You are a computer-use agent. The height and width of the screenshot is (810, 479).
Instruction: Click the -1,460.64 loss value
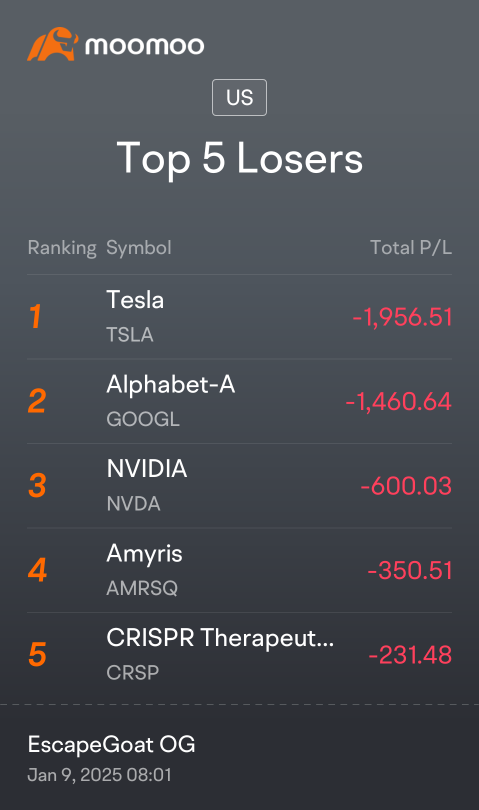point(398,402)
